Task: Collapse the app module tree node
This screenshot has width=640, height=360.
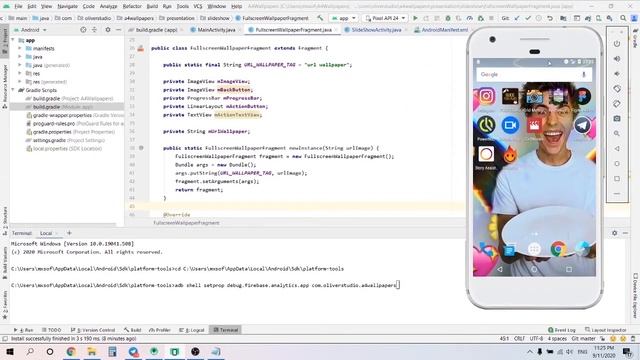Action: (x=13, y=40)
